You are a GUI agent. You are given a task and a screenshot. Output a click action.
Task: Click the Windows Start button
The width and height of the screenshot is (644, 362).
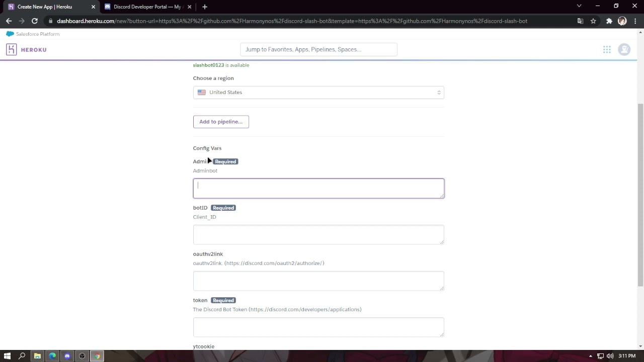coord(7,356)
